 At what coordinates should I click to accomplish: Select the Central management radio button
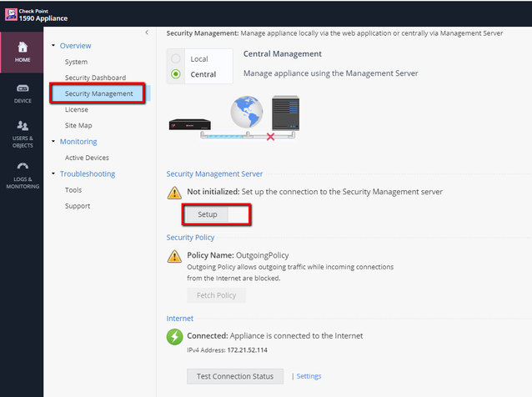point(175,74)
